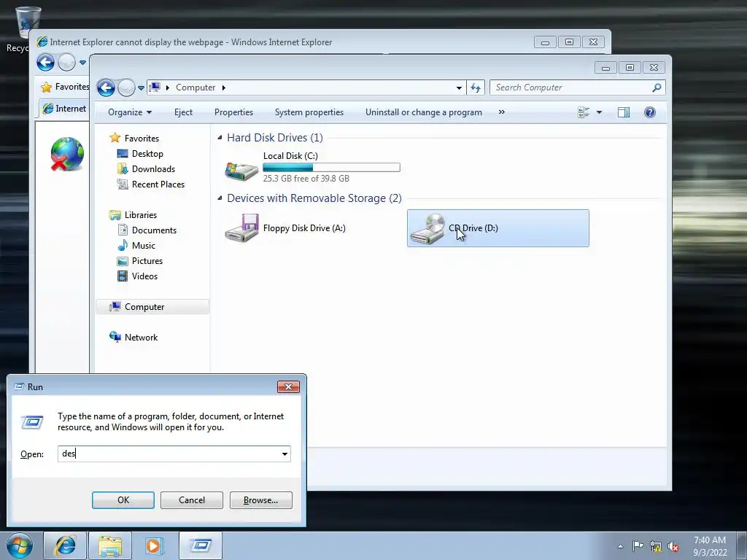Focus the Search Computer field
This screenshot has width=747, height=560.
pos(570,87)
